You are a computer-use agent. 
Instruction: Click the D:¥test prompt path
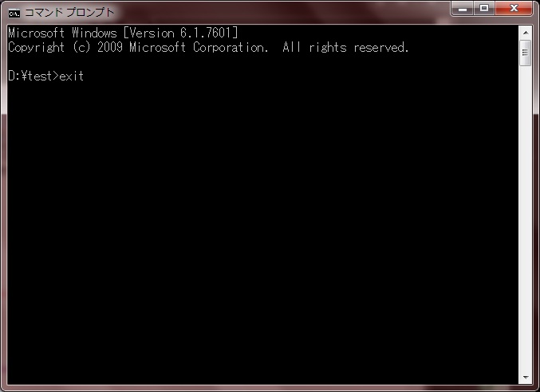click(x=30, y=76)
